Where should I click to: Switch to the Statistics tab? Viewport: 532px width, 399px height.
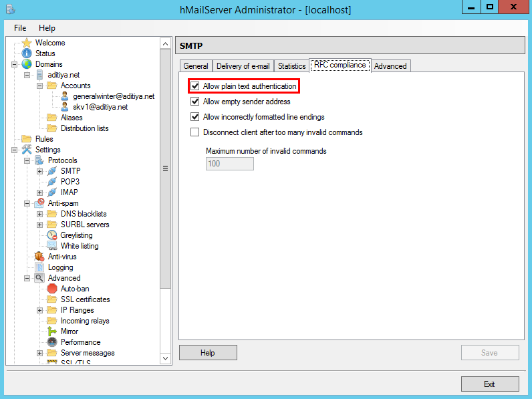[x=292, y=65]
